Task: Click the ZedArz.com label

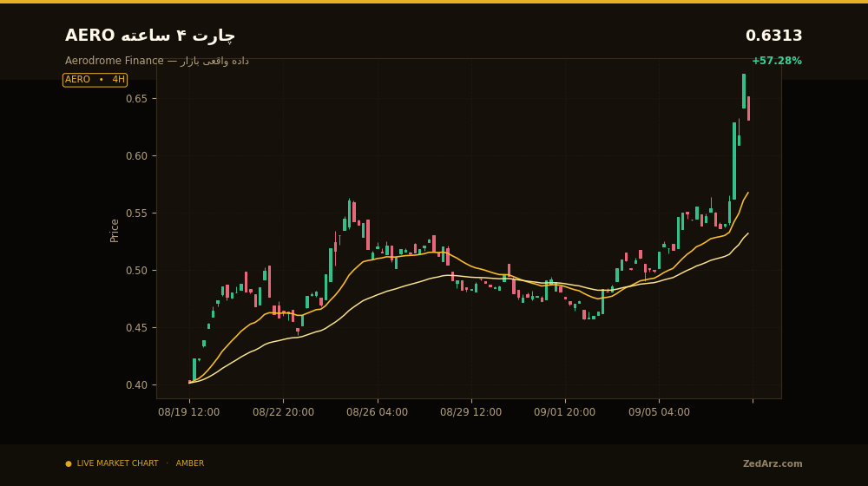Action: 773,463
